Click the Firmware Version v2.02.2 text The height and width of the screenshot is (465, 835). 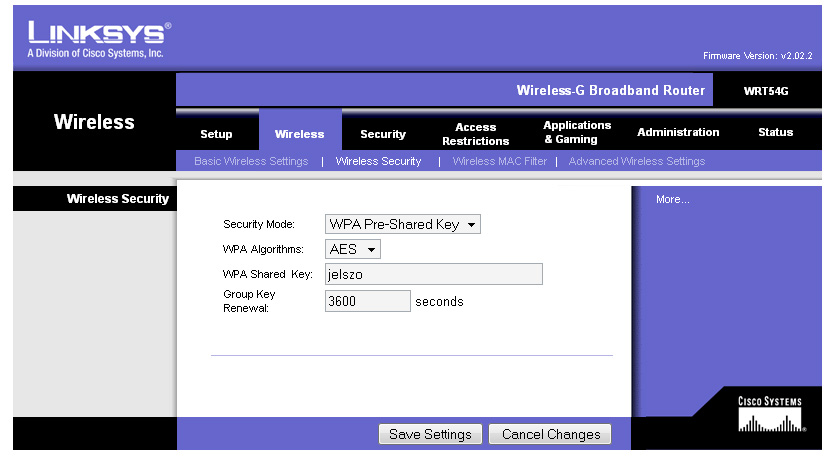[757, 55]
